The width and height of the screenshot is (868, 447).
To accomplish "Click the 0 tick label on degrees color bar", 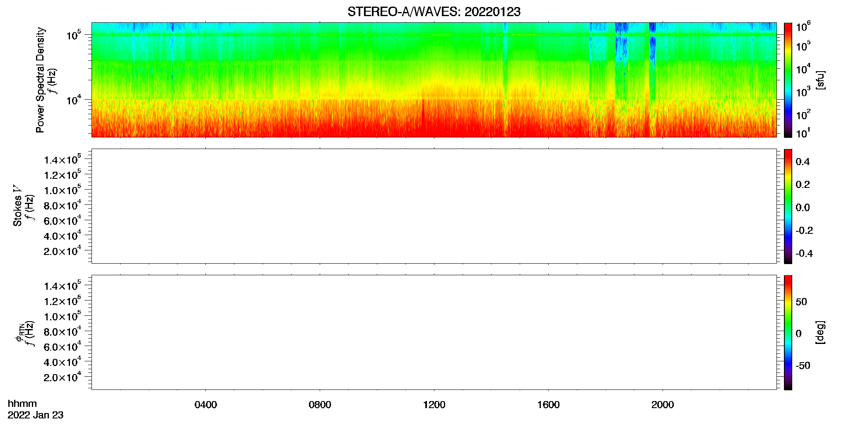I will tap(798, 334).
